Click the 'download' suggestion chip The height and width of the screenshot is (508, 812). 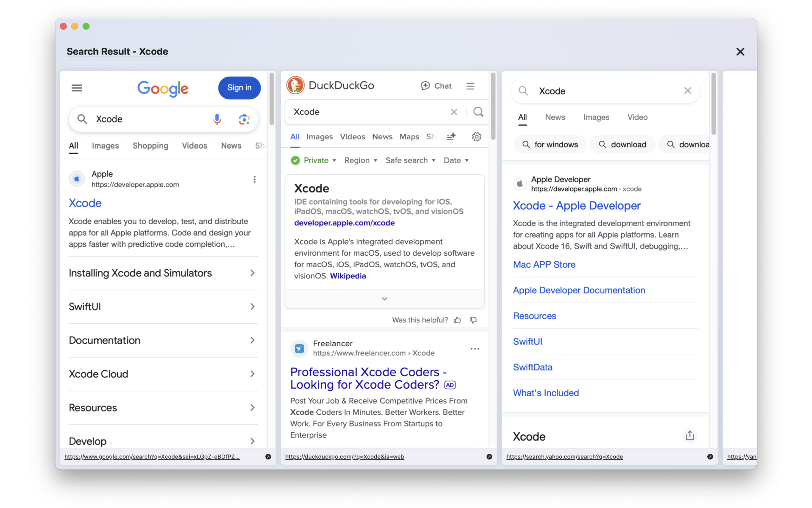(622, 144)
